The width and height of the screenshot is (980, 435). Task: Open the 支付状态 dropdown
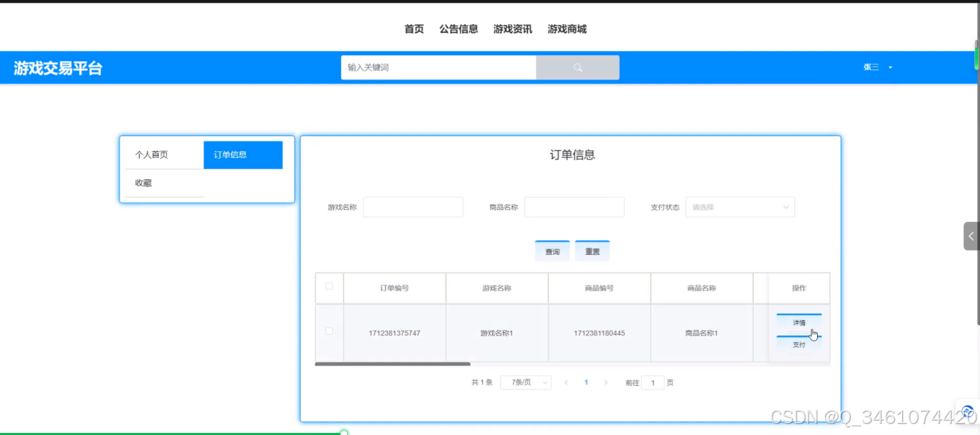[x=740, y=207]
